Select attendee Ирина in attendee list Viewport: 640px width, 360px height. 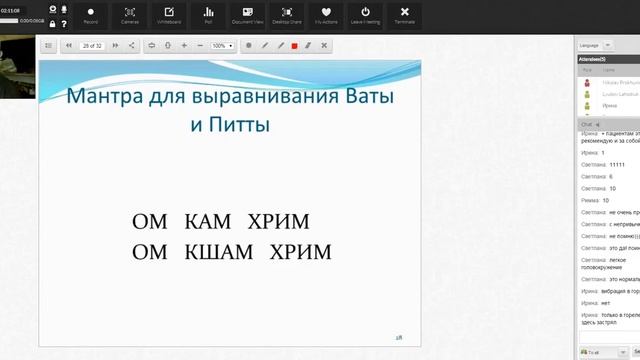coord(609,106)
